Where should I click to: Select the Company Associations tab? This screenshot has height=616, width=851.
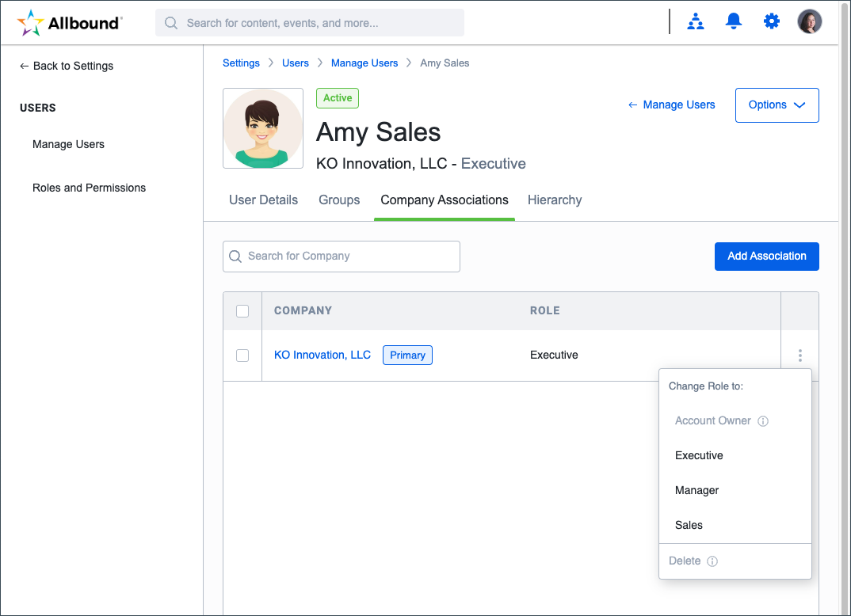445,200
